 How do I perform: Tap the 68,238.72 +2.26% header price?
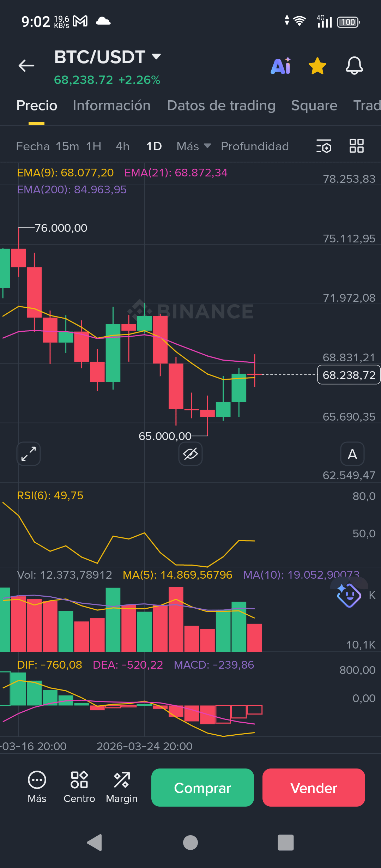pos(107,80)
